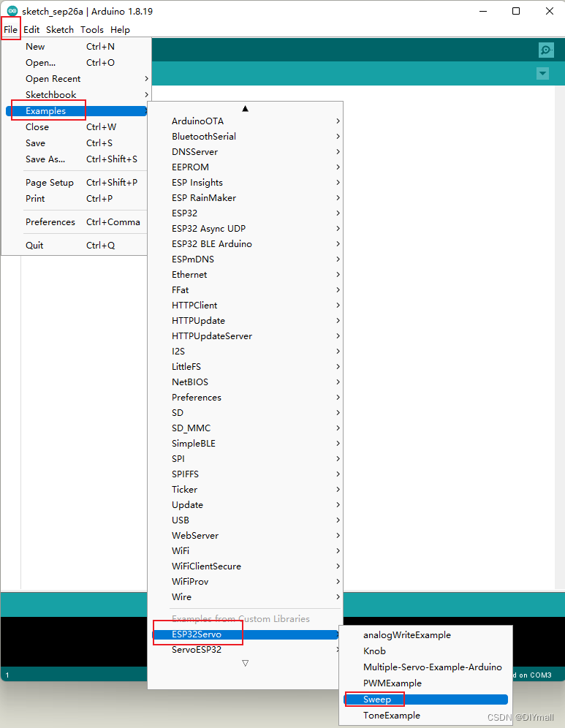Open Update examples submenu
Image resolution: width=565 pixels, height=728 pixels.
point(246,504)
